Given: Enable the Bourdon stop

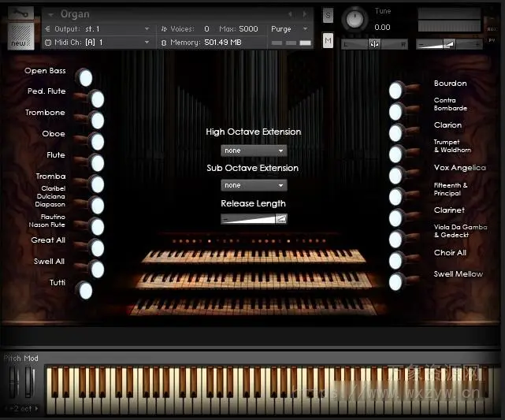Looking at the screenshot, I should click(395, 91).
